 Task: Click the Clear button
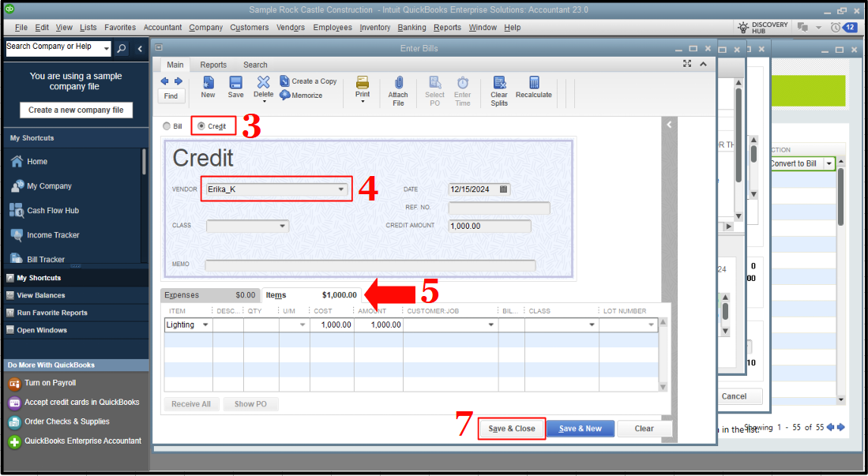point(644,429)
